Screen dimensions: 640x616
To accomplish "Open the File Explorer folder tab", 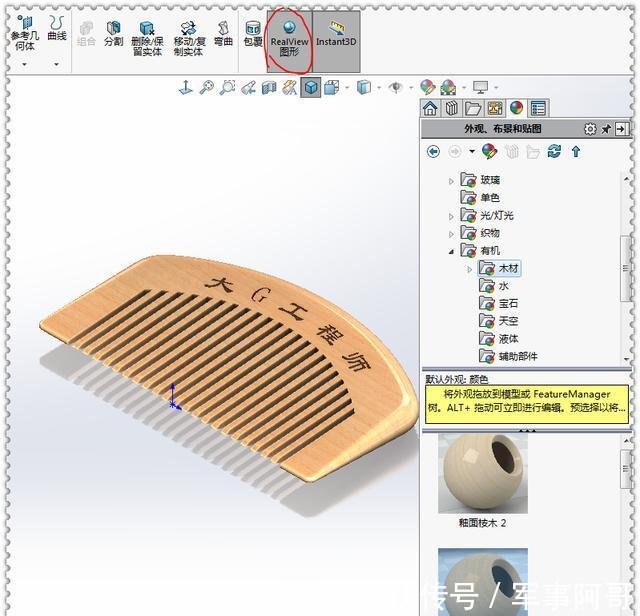I will click(x=473, y=108).
